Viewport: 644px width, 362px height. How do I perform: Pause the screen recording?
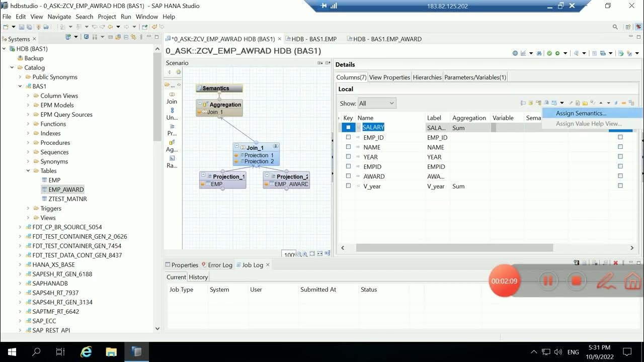[548, 281]
